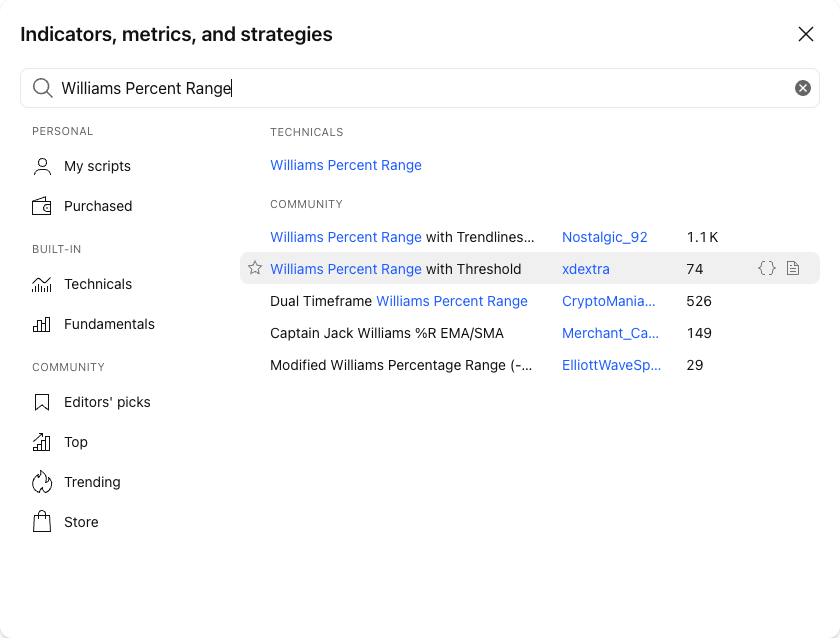The width and height of the screenshot is (840, 638).
Task: Click the Technicals chart icon
Action: tap(42, 284)
